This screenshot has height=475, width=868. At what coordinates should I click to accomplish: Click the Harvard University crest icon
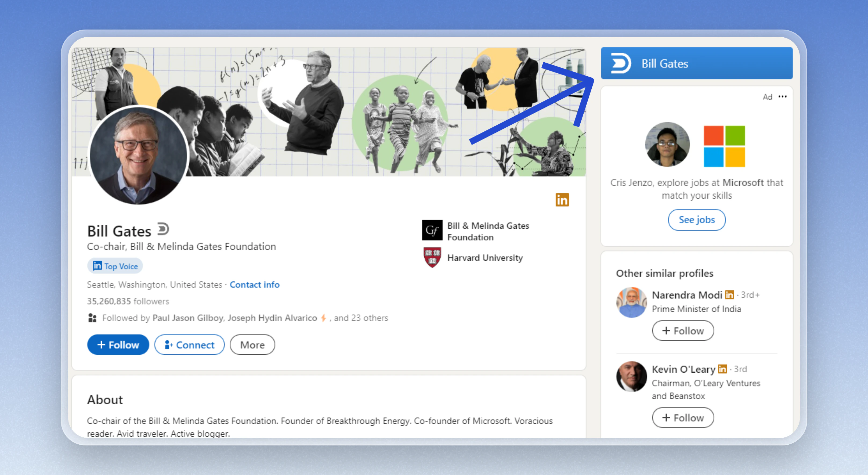pos(432,258)
